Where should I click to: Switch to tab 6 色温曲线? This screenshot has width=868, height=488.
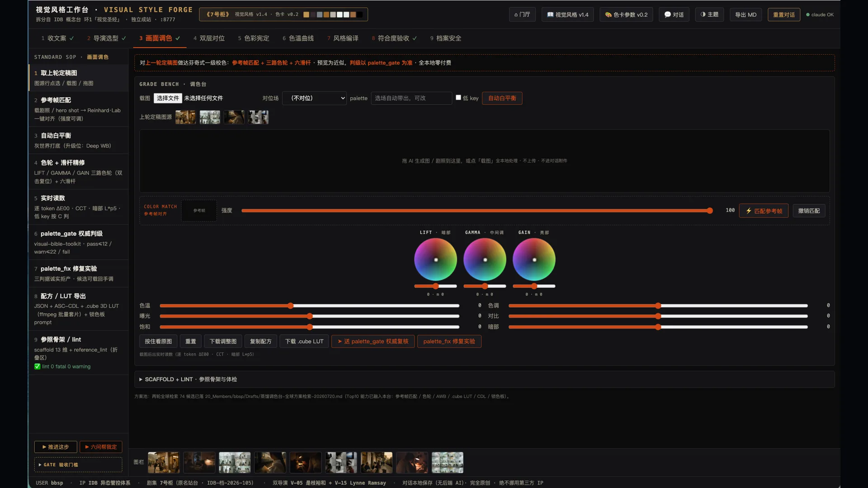point(298,38)
